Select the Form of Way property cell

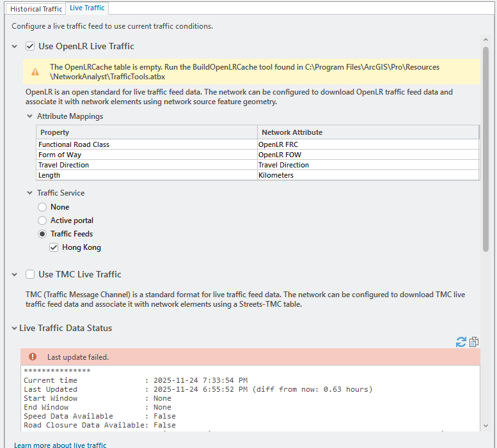tap(146, 155)
